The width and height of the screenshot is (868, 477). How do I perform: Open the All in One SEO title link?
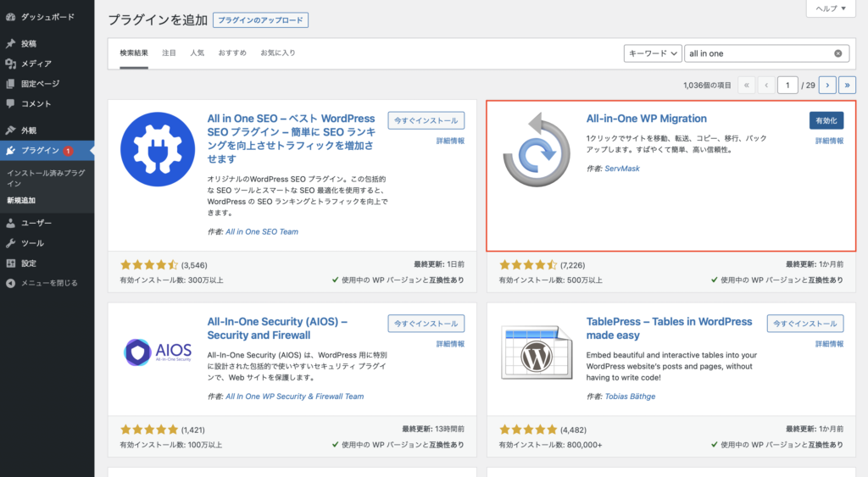pos(292,138)
